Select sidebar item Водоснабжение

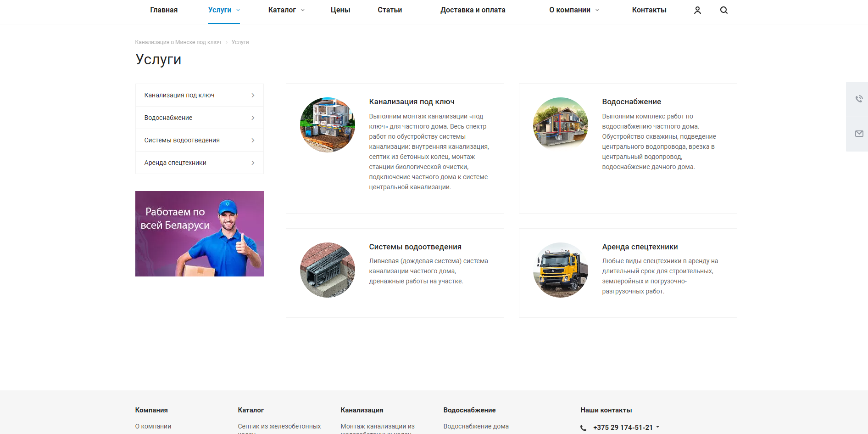[x=200, y=118]
